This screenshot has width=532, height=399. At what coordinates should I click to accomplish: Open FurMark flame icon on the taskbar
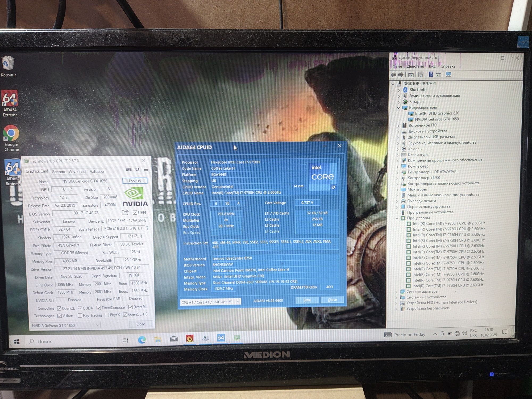[189, 338]
